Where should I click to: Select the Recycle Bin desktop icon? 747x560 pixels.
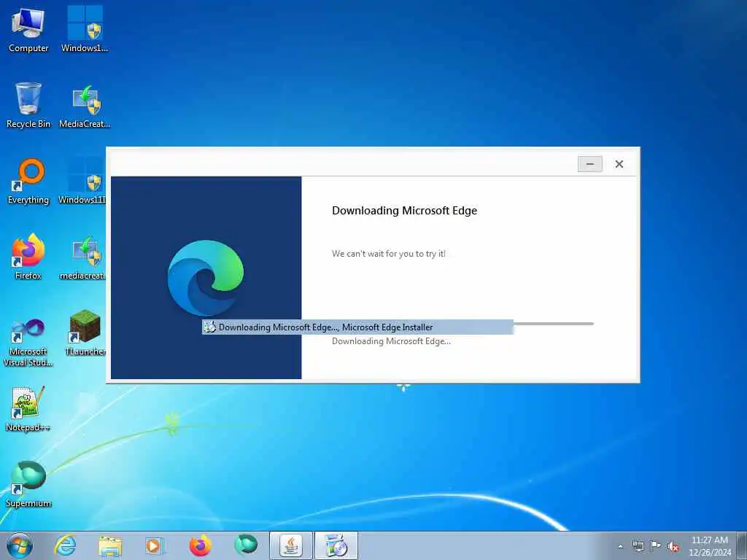coord(28,105)
